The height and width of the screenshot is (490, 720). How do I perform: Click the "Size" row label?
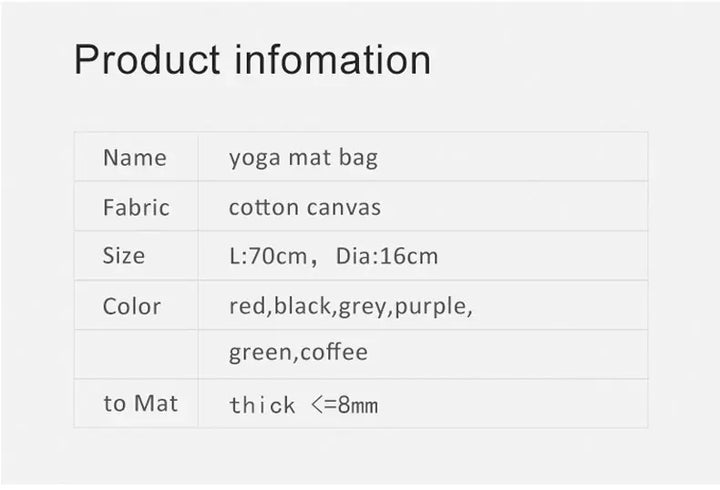[124, 256]
